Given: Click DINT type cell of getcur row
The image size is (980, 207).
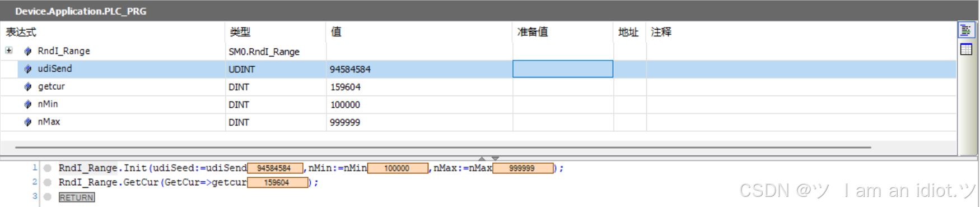Looking at the screenshot, I should click(x=239, y=87).
